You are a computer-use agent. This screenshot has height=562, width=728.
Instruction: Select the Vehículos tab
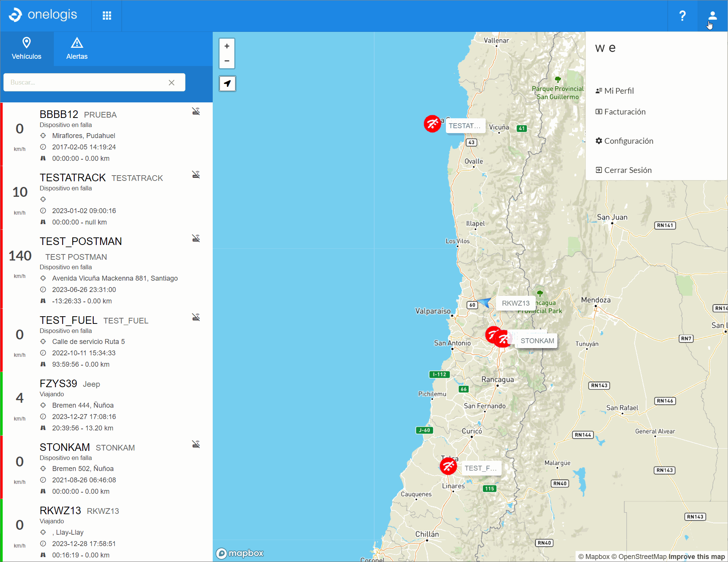(27, 49)
